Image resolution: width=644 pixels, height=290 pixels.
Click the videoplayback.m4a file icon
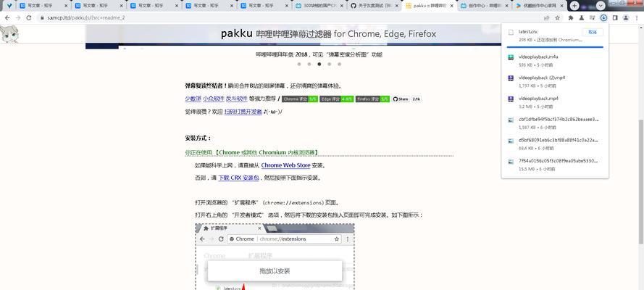511,57
